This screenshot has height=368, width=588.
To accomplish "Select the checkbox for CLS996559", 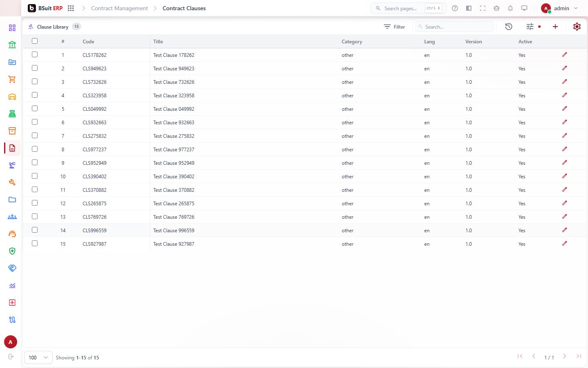I will (35, 230).
